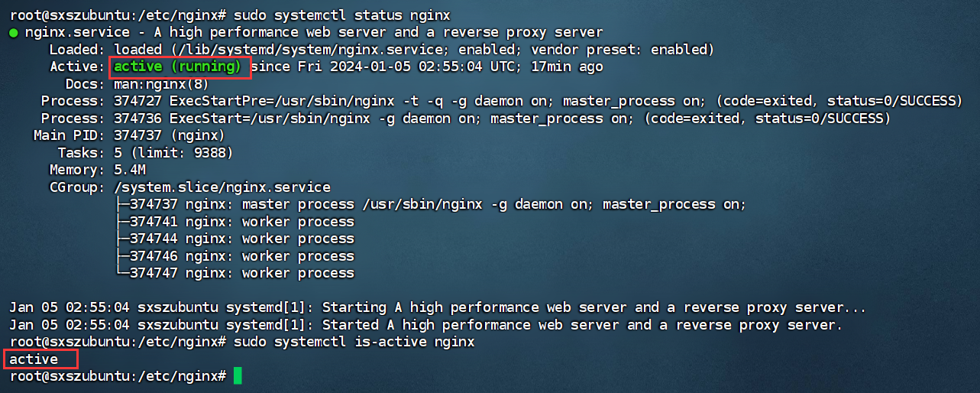Image resolution: width=980 pixels, height=393 pixels.
Task: Click 'vendor preset: enabled' in the Loaded line
Action: point(618,50)
